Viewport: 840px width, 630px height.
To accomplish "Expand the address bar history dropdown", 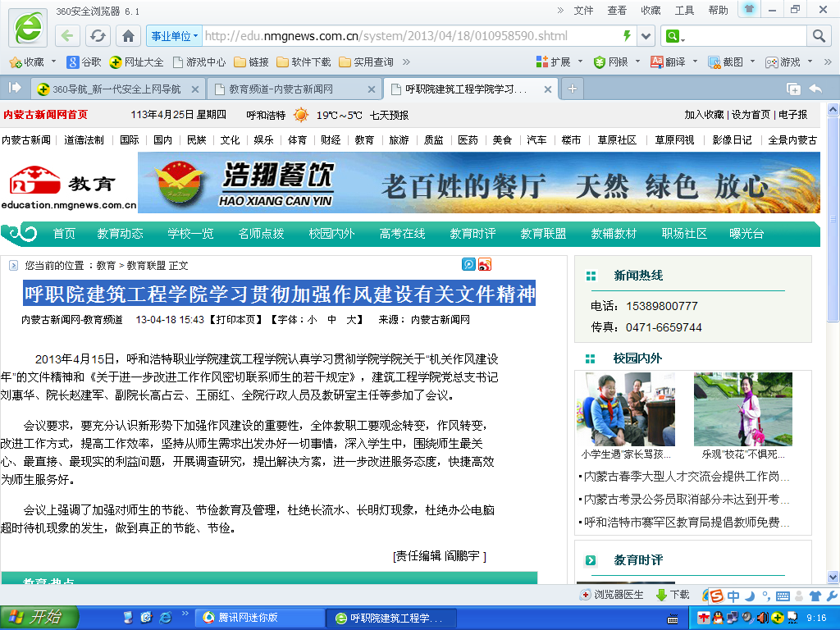I will click(x=646, y=36).
